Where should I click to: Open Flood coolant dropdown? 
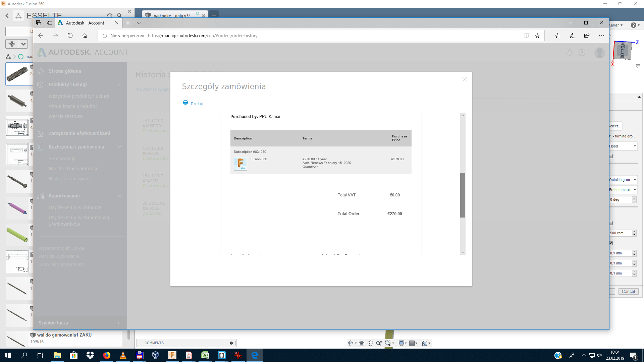tap(623, 146)
